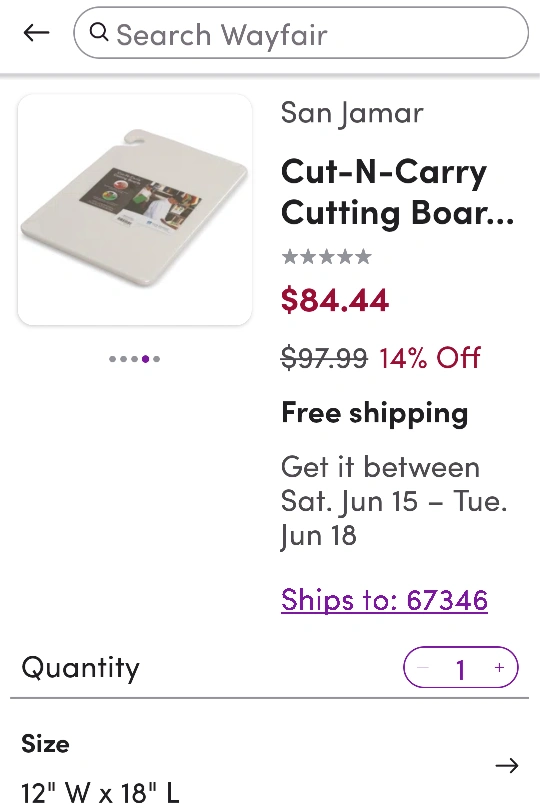
Task: Select the 12" W x 18" L size
Action: (x=100, y=792)
